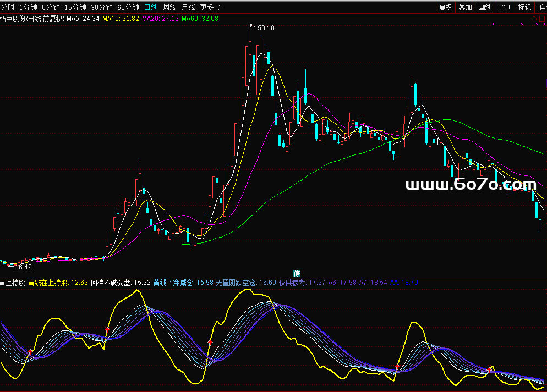Expand the 更多 periods dropdown

pos(210,7)
